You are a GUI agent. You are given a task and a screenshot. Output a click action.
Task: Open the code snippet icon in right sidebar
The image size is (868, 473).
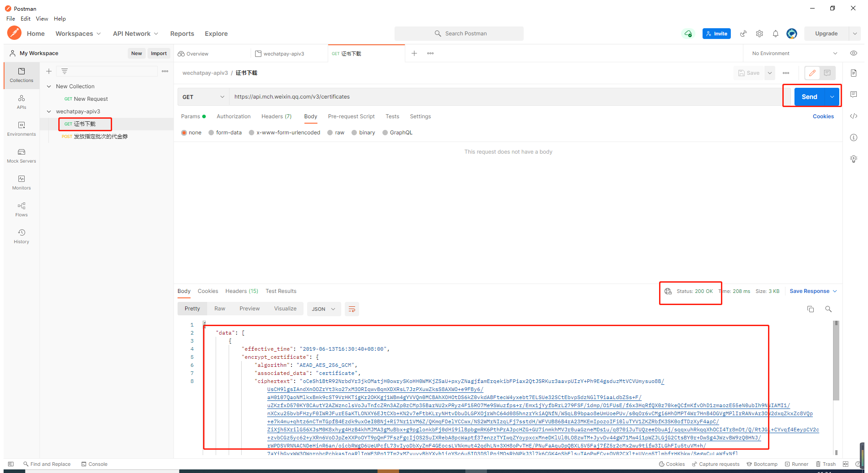(854, 116)
